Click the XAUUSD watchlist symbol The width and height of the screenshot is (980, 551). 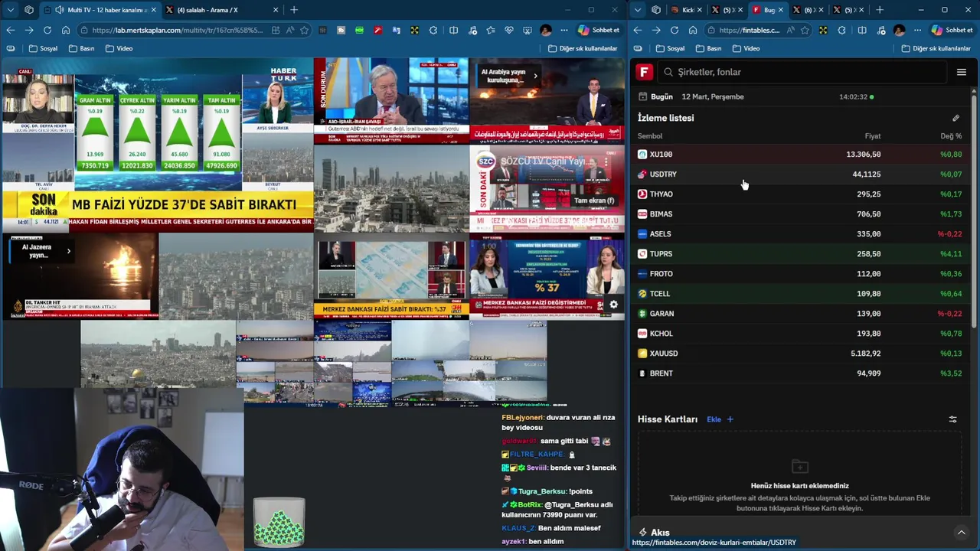(664, 354)
